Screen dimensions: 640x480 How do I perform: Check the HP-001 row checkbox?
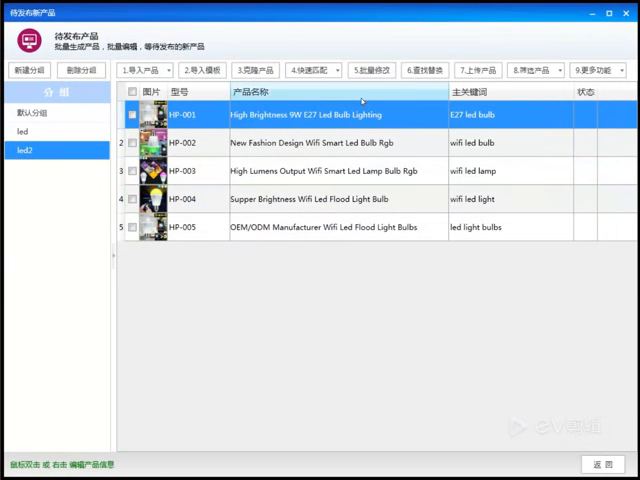[132, 115]
